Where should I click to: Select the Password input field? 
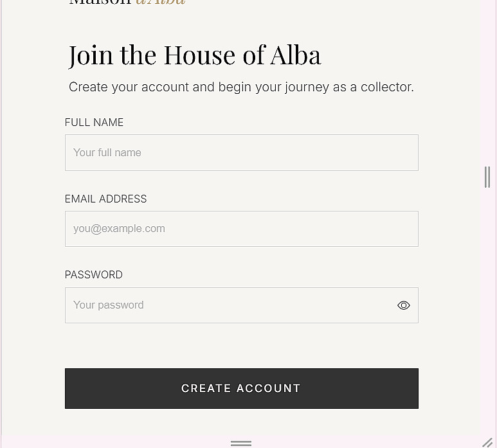pyautogui.click(x=228, y=305)
